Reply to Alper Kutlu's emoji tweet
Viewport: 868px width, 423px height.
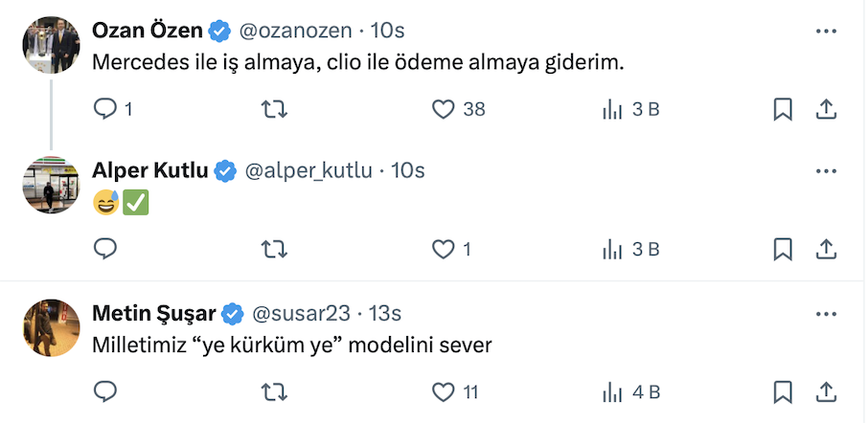pos(105,250)
